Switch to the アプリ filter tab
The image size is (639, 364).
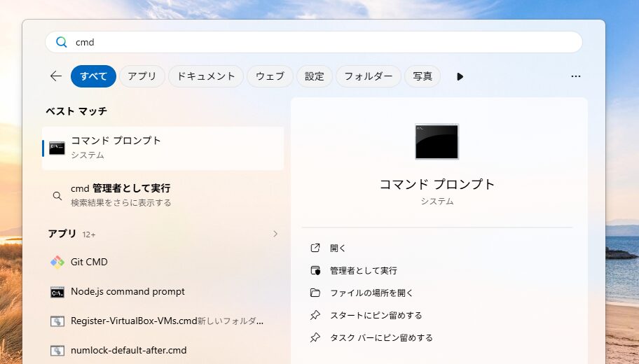coord(142,76)
